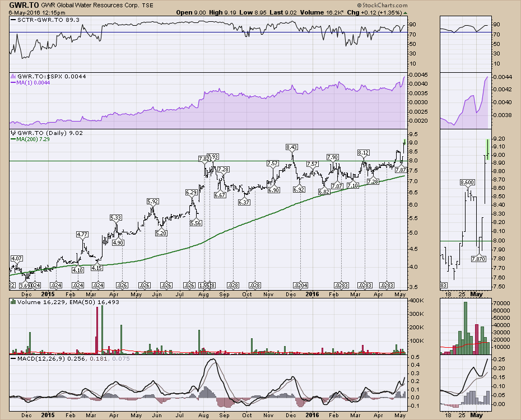Click the 2016 label on price axis
This screenshot has width=521, height=420.
[x=313, y=294]
